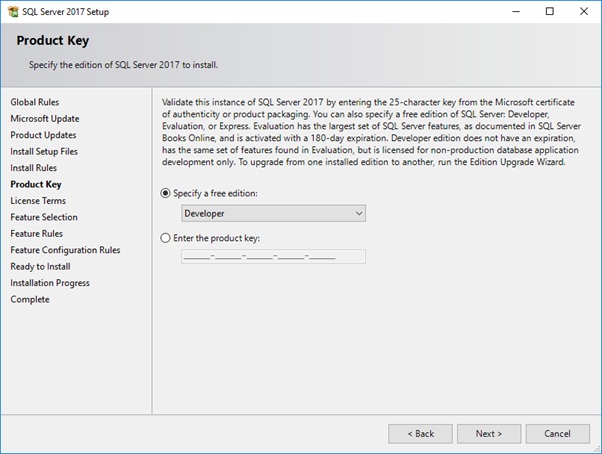Image resolution: width=602 pixels, height=454 pixels.
Task: Click the SQL Server Setup title bar icon
Action: 13,12
